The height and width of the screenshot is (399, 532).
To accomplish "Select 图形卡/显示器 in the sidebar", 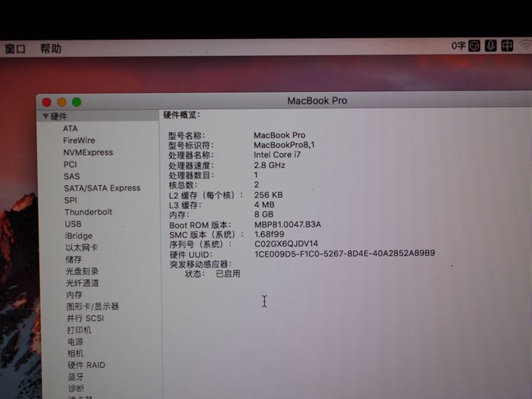I will coord(93,306).
